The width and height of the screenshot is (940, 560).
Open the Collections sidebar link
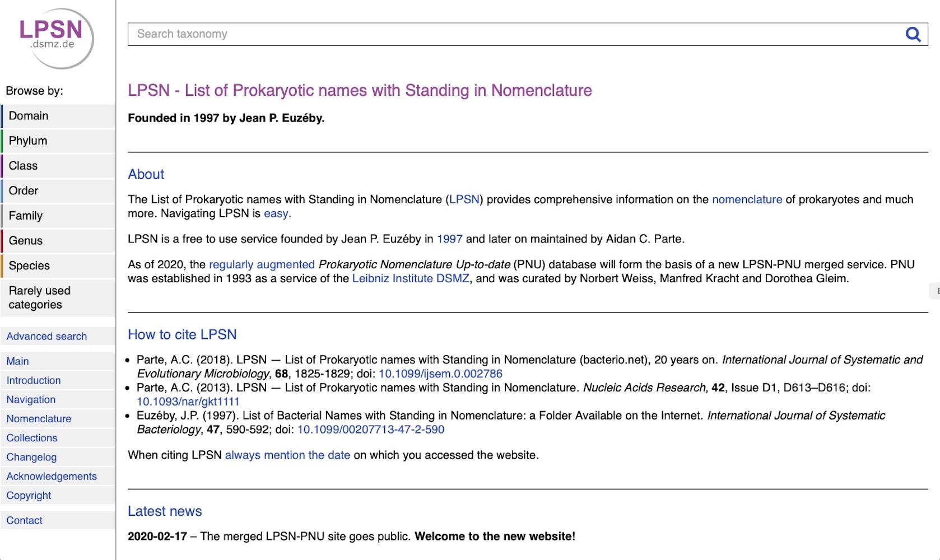[x=32, y=438]
